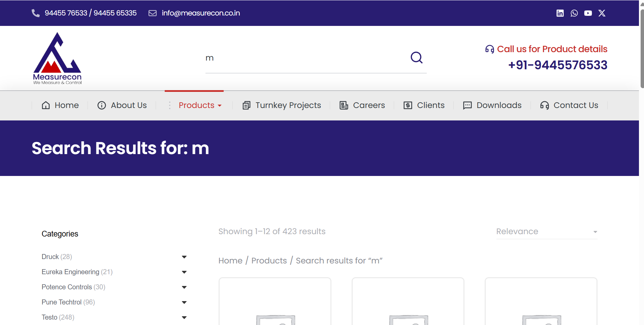Open the Druck (28) category link

[x=57, y=257]
